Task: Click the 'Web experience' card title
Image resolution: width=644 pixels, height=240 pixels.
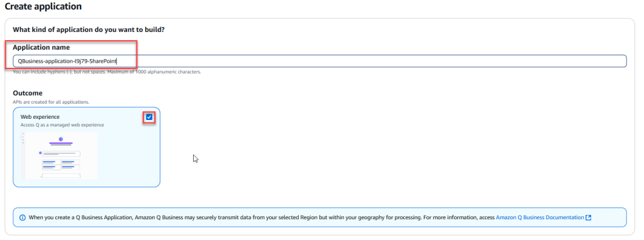Action: click(40, 117)
